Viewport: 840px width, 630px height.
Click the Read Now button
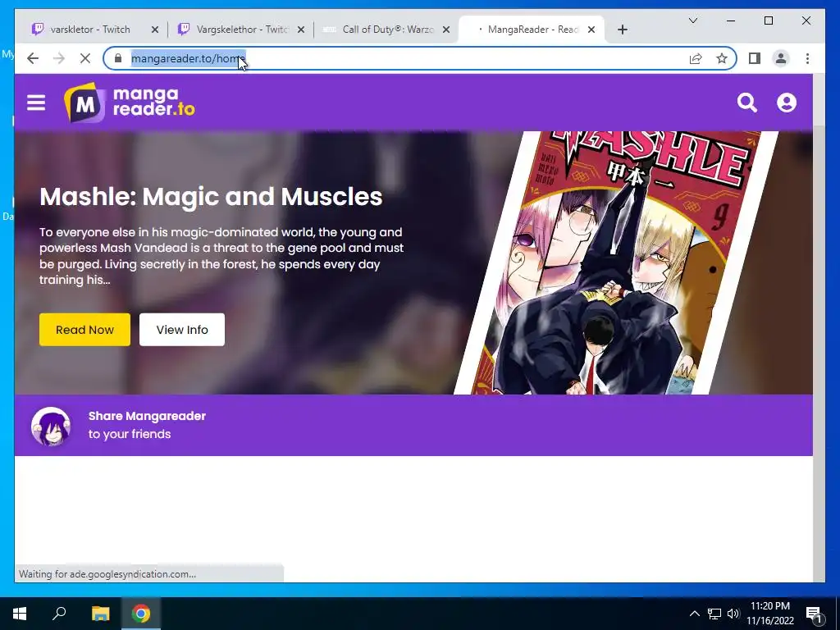pos(84,330)
